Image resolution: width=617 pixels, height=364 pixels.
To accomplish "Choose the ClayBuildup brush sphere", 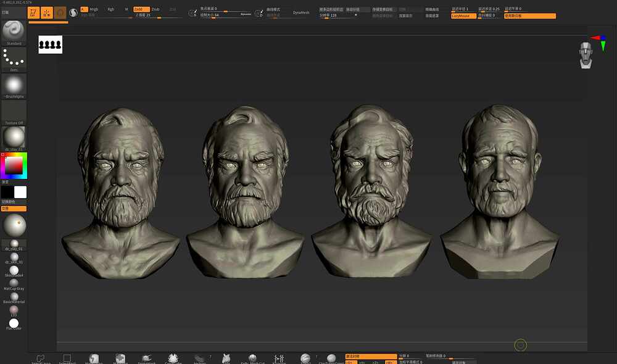I will pyautogui.click(x=331, y=359).
